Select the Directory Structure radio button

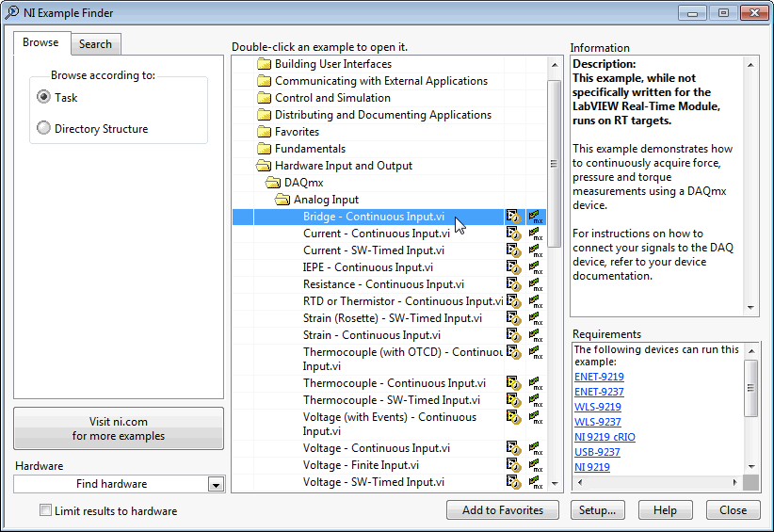click(43, 129)
